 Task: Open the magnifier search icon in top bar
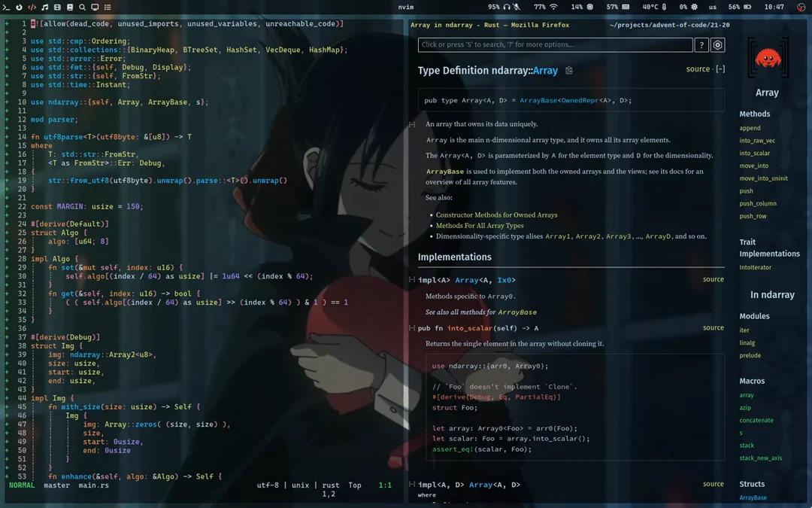[82, 7]
